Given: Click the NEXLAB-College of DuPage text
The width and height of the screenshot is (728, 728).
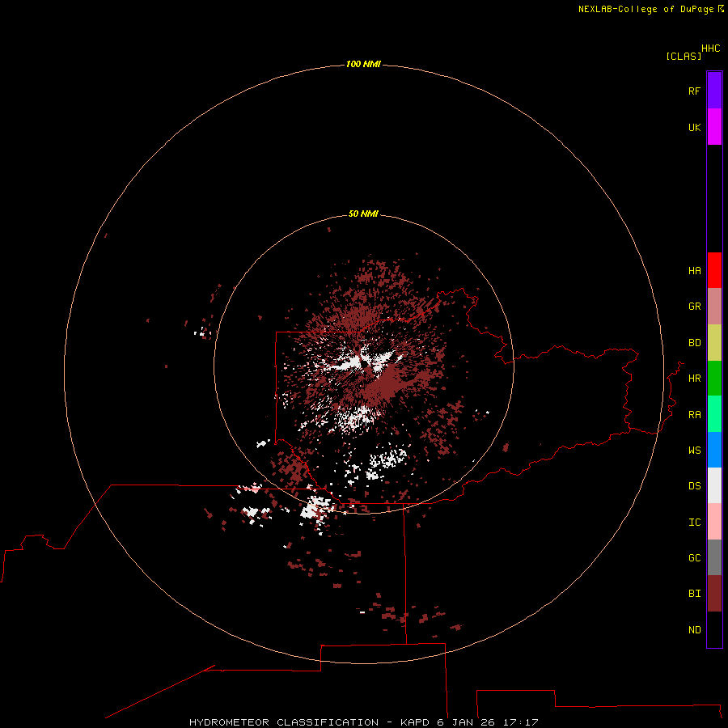Looking at the screenshot, I should click(645, 9).
